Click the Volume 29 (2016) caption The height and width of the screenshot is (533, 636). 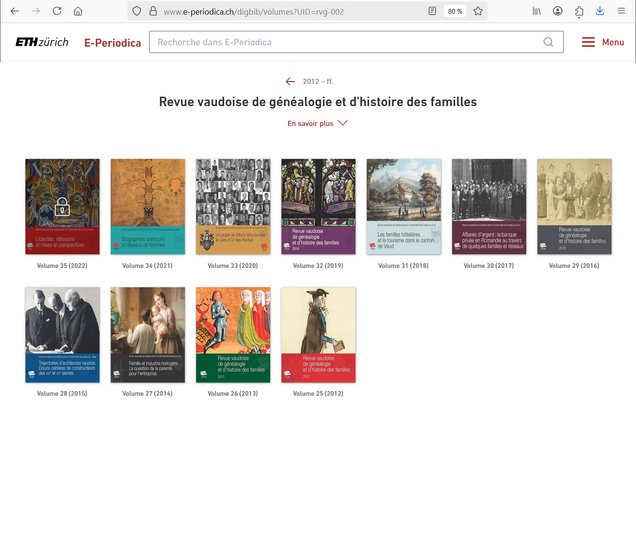(574, 266)
